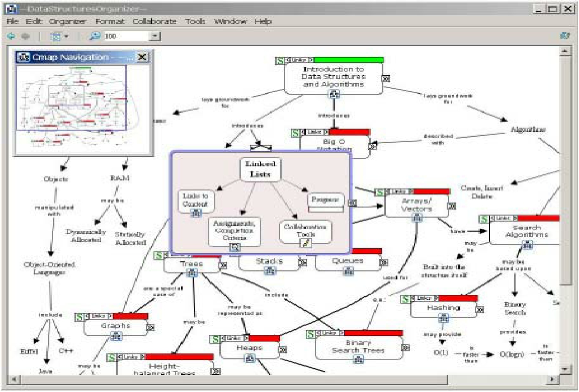Open resources icon under Graphs node
This screenshot has height=392, width=579.
click(x=116, y=336)
